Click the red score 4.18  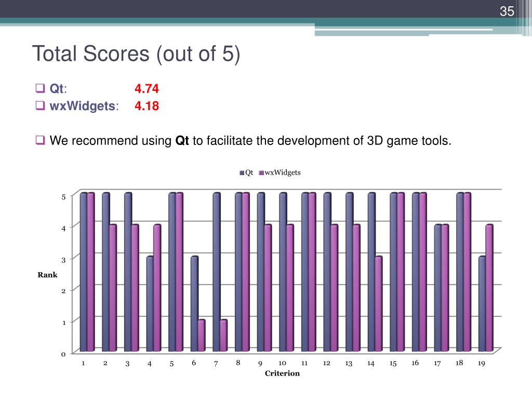tap(147, 106)
